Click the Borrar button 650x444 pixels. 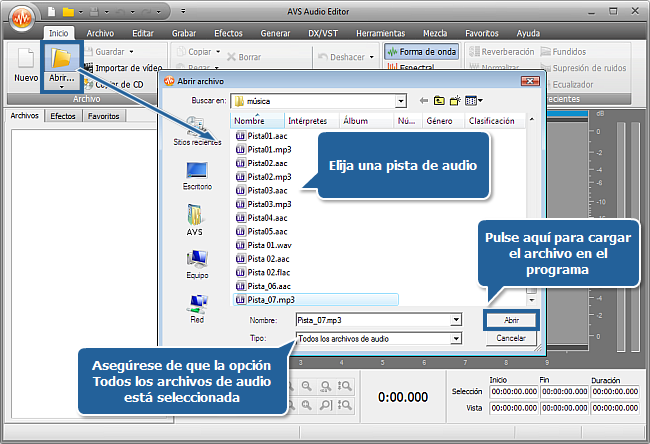(244, 57)
